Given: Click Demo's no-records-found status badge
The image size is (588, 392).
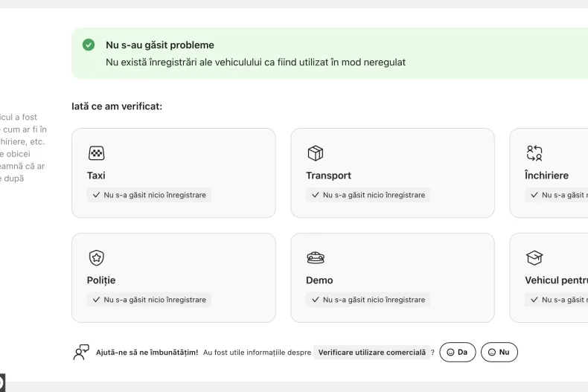Looking at the screenshot, I should coord(368,300).
